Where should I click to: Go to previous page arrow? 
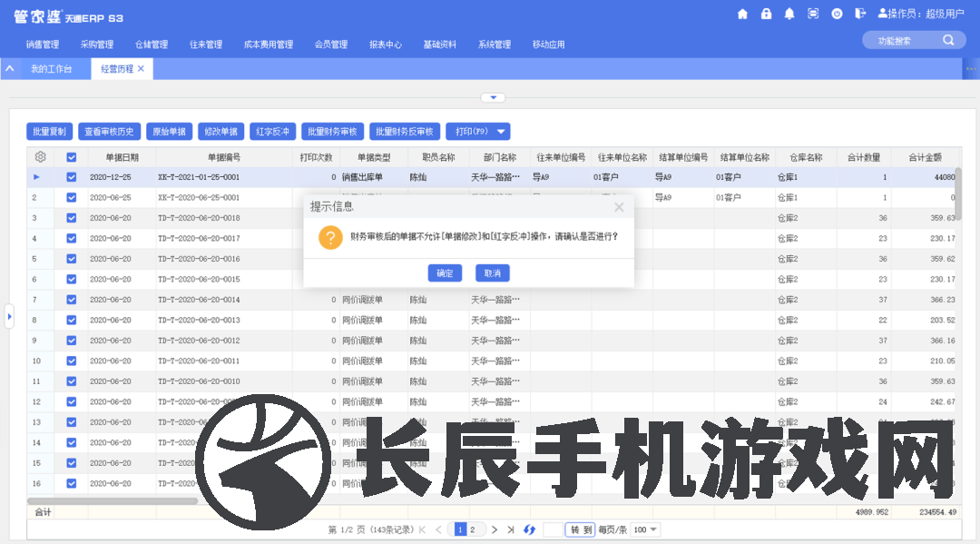point(438,529)
